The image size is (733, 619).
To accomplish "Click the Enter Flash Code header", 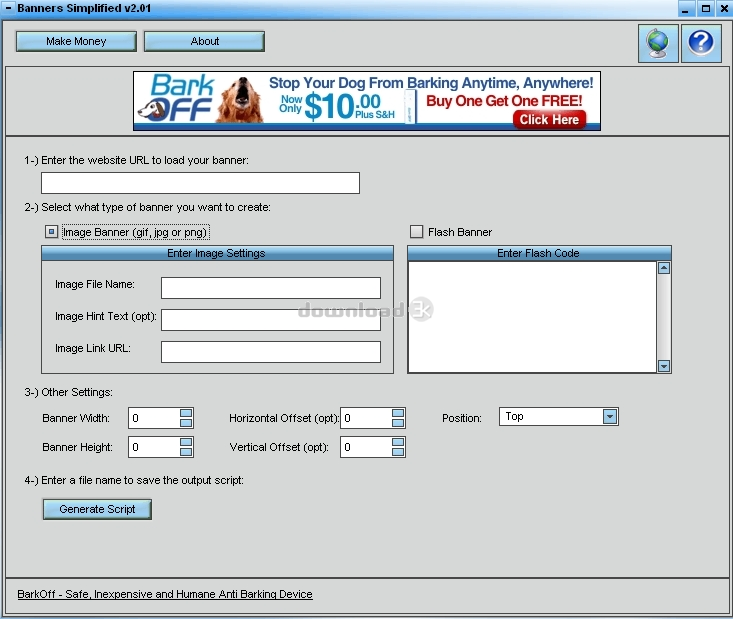I will click(x=539, y=253).
